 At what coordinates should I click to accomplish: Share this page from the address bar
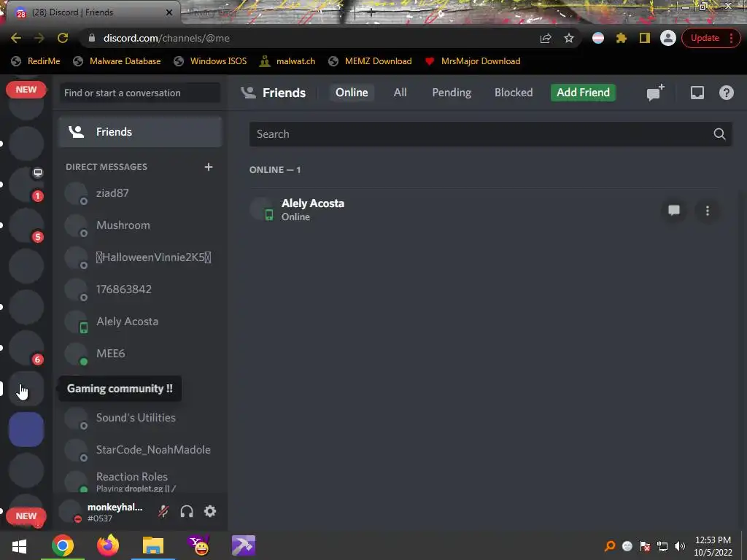click(x=546, y=38)
